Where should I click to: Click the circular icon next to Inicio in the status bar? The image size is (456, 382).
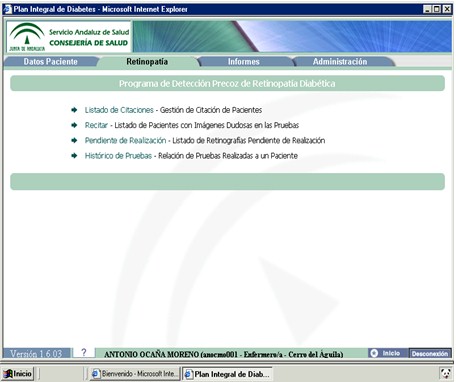[x=374, y=353]
